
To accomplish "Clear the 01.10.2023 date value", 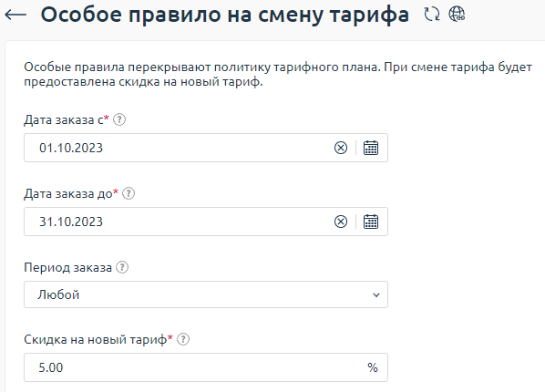I will (x=341, y=148).
